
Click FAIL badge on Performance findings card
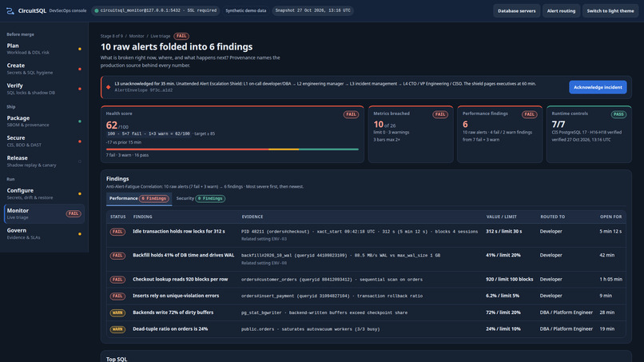[x=529, y=114]
